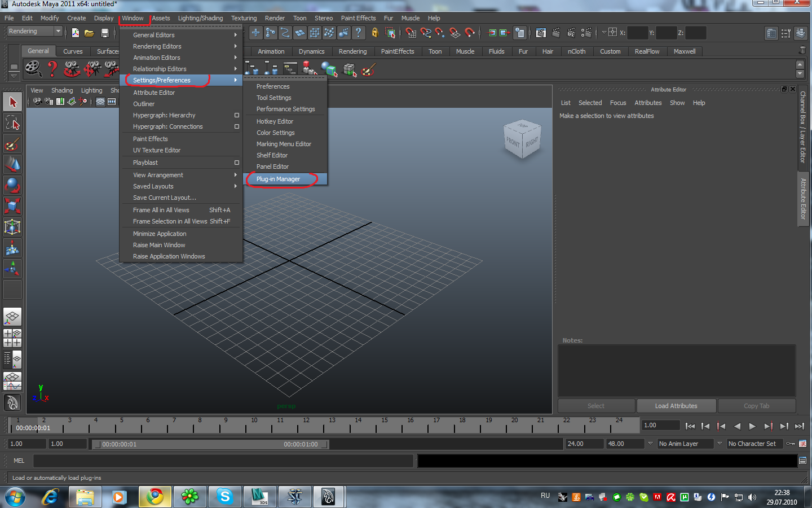Image resolution: width=812 pixels, height=508 pixels.
Task: Play the animation backwards
Action: (737, 426)
